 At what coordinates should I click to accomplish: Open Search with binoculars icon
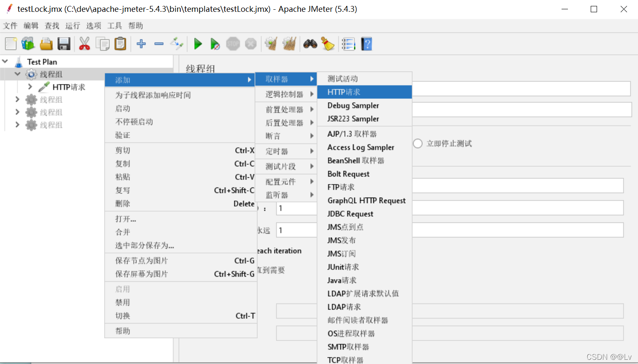pos(310,44)
